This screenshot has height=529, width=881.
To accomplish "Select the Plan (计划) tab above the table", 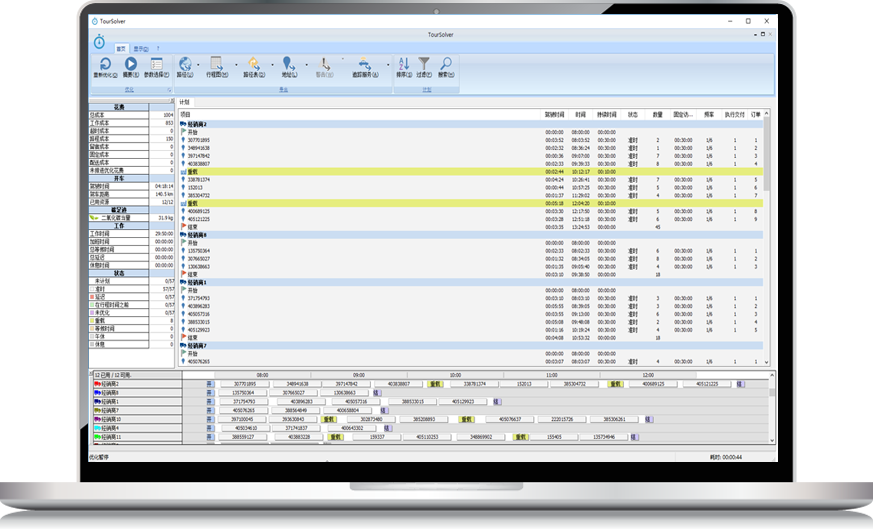I will click(185, 102).
